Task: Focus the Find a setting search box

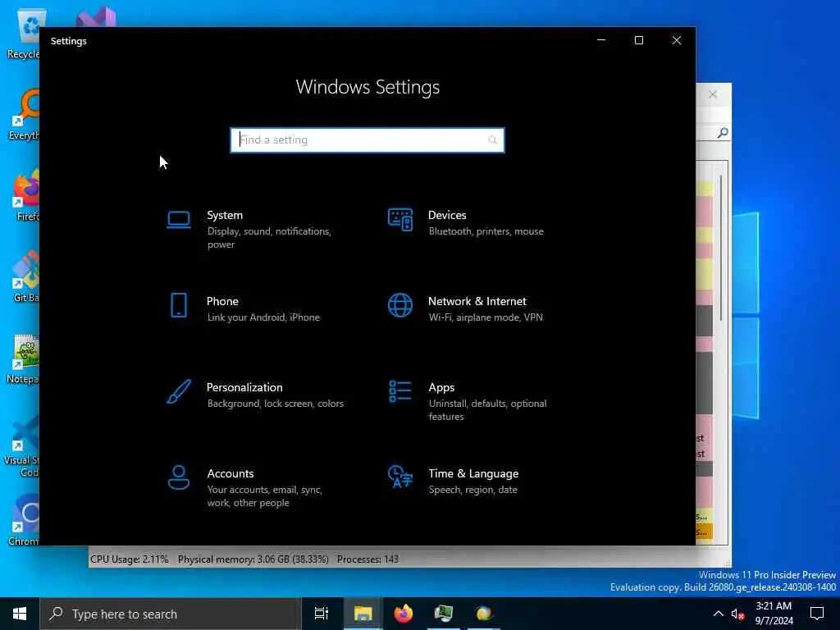Action: pos(367,140)
